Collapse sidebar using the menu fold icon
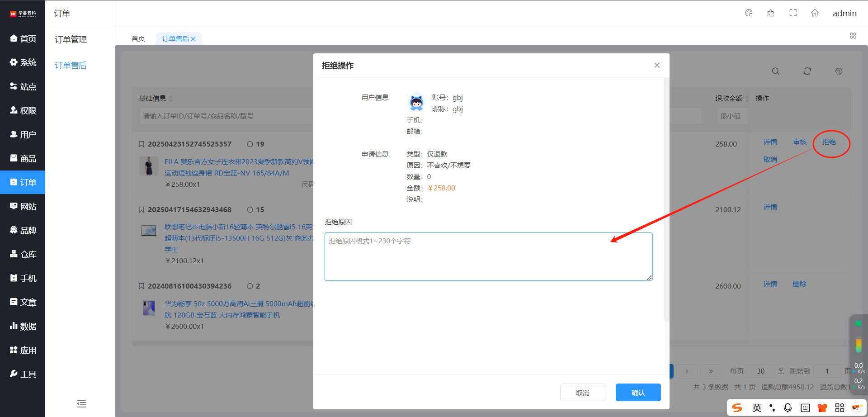868x417 pixels. (81, 403)
